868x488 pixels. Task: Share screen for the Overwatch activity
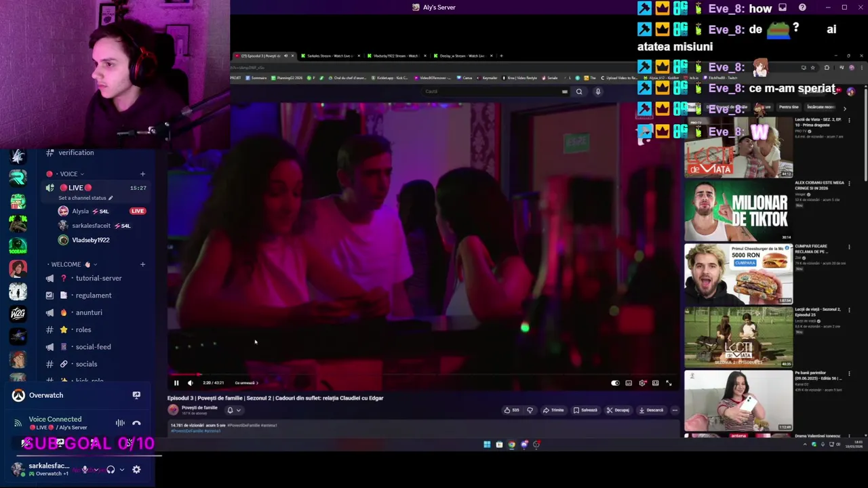136,395
